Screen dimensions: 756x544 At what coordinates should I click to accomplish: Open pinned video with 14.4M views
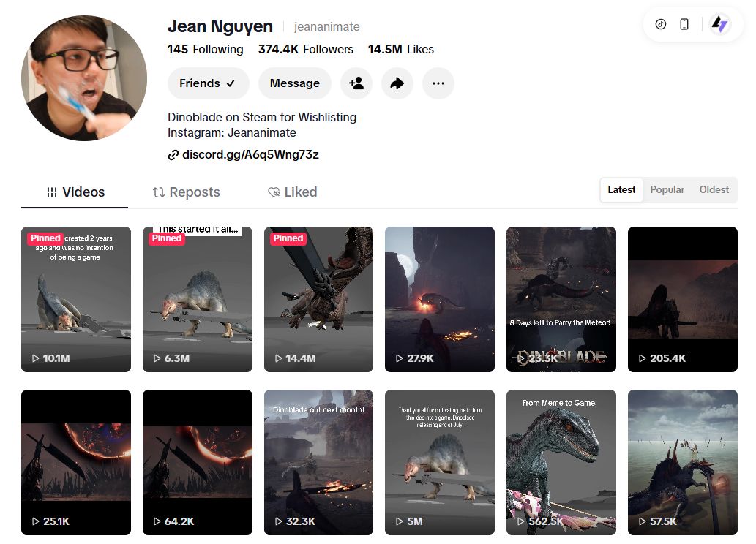pos(318,299)
